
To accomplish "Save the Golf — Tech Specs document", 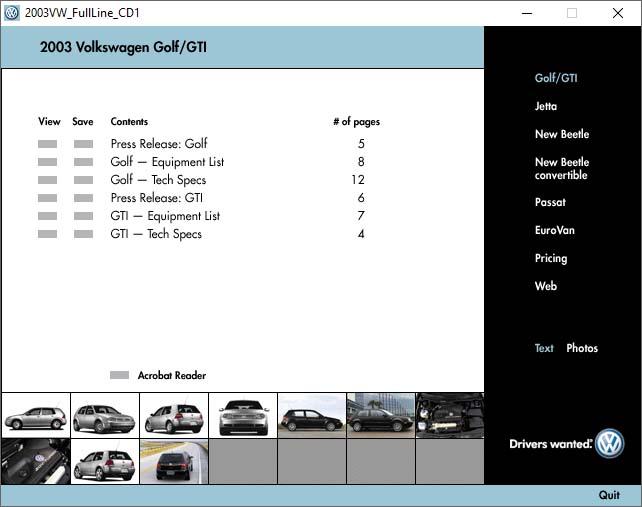I will click(x=84, y=180).
